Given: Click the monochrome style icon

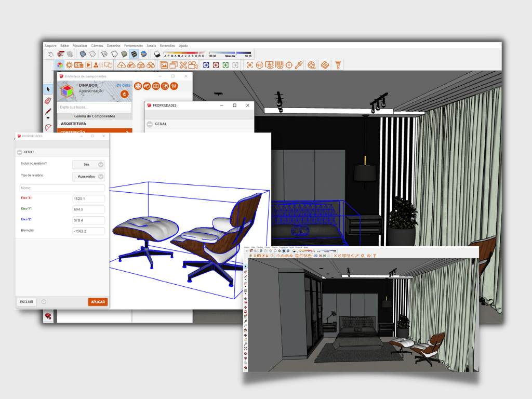Looking at the screenshot, I should [143, 54].
